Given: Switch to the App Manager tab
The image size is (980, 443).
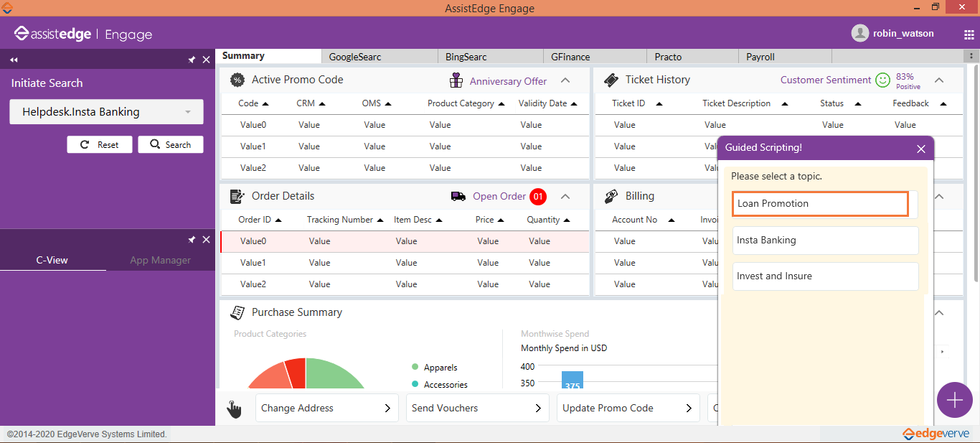Looking at the screenshot, I should coord(160,260).
